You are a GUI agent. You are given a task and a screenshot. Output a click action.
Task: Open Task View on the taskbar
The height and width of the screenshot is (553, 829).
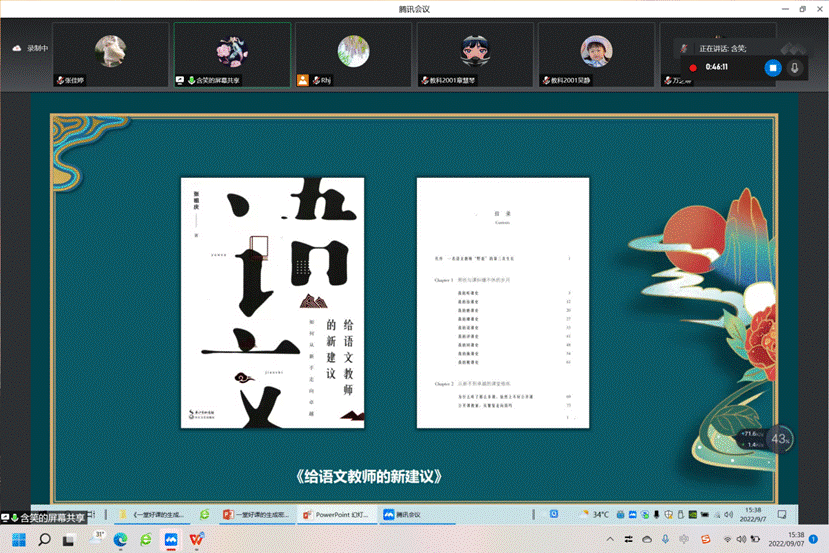click(69, 539)
